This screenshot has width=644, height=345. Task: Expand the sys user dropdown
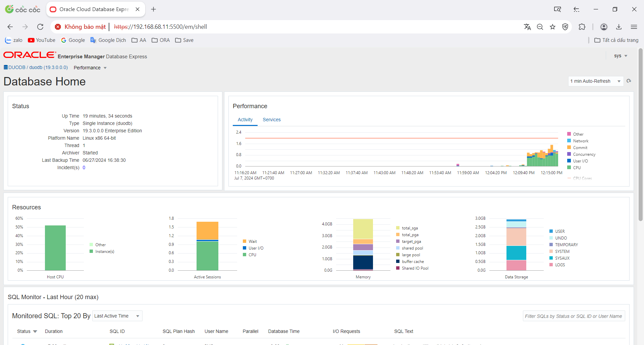[x=621, y=56]
